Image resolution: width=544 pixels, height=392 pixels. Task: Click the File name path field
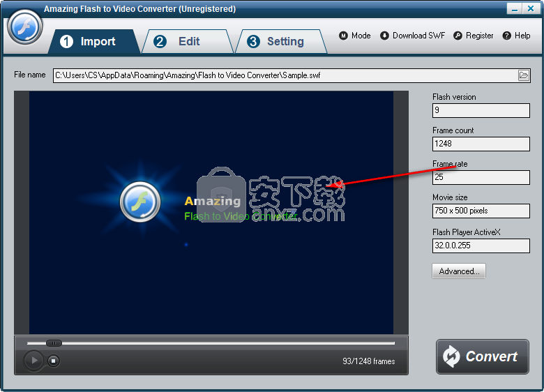pyautogui.click(x=292, y=75)
